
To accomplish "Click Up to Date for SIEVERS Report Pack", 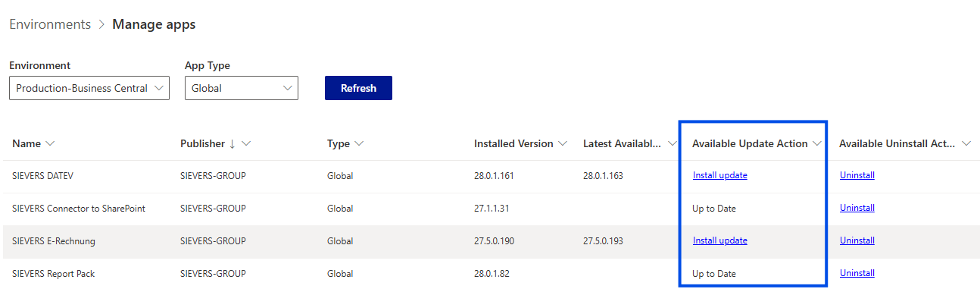I will pos(714,273).
